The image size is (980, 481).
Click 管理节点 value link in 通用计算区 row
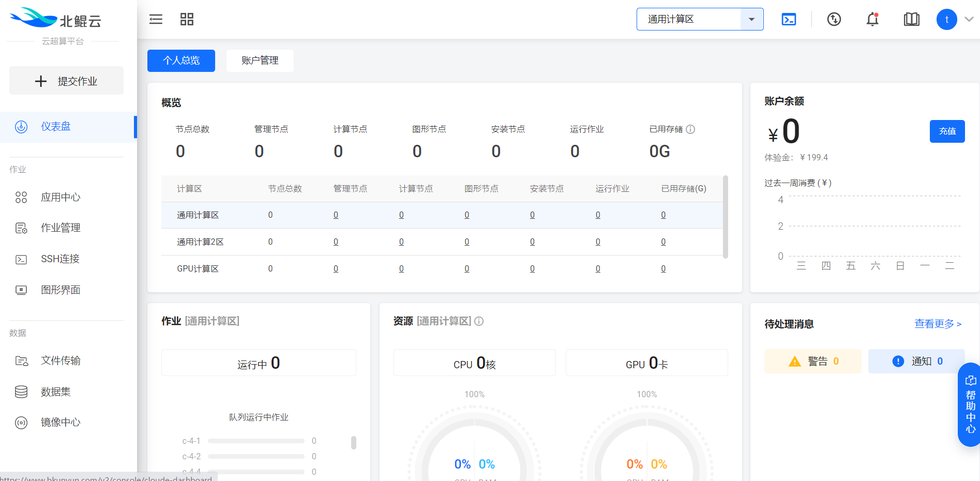pyautogui.click(x=336, y=215)
